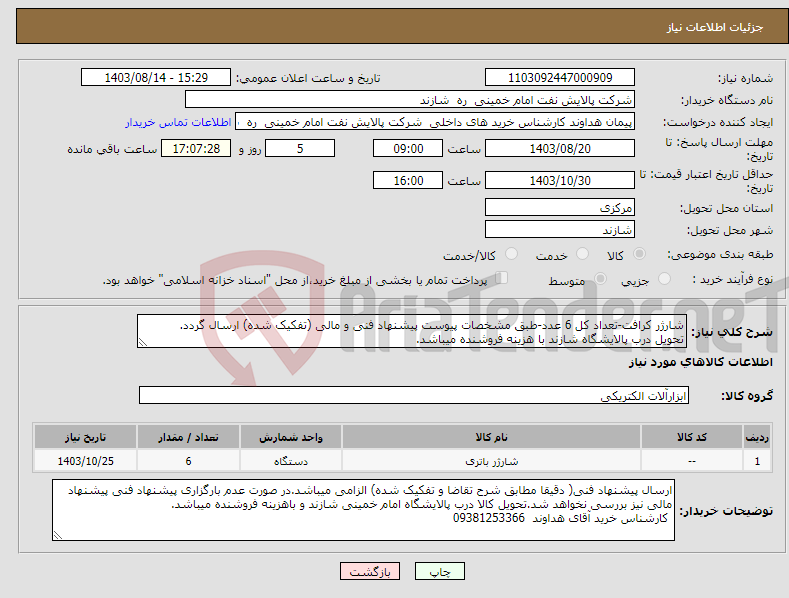Click row number 1 cell
Screen dimensions: 789x598
click(757, 461)
